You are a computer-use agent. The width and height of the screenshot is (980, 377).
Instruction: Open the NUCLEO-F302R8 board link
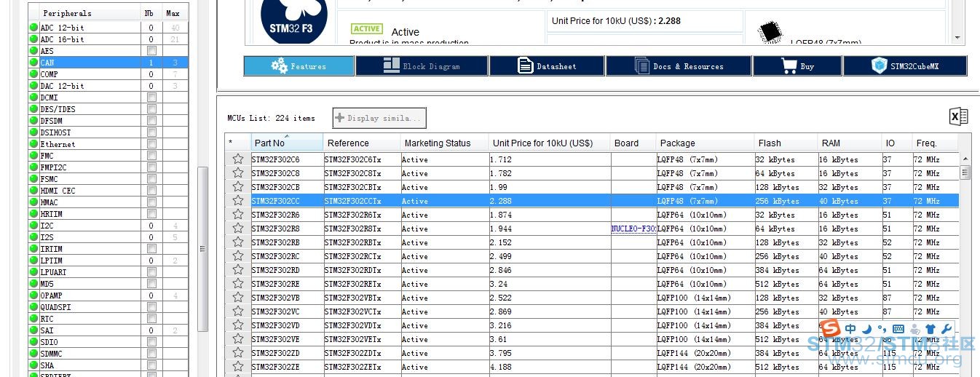tap(633, 229)
